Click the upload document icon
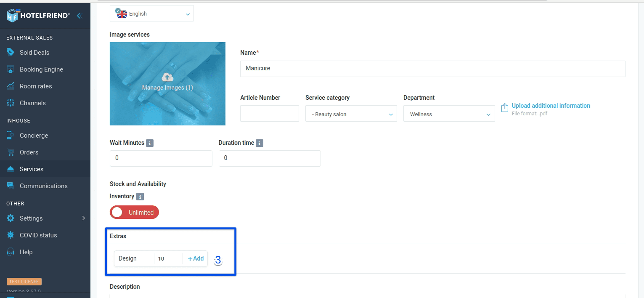 coord(505,108)
